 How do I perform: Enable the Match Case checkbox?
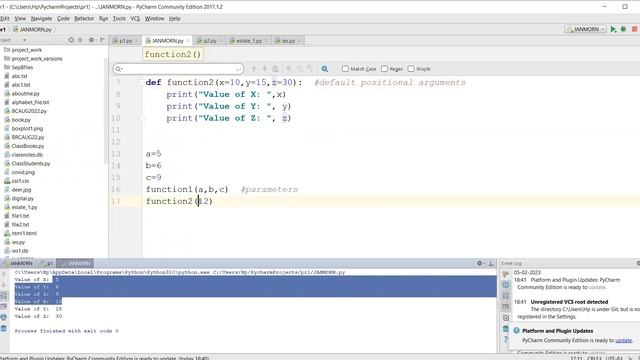click(345, 69)
